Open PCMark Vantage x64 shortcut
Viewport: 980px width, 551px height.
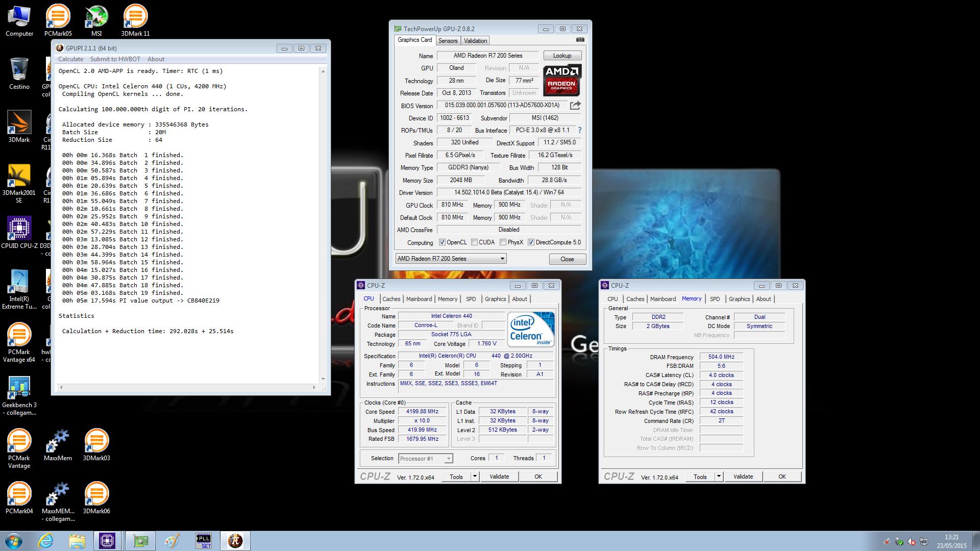[19, 343]
